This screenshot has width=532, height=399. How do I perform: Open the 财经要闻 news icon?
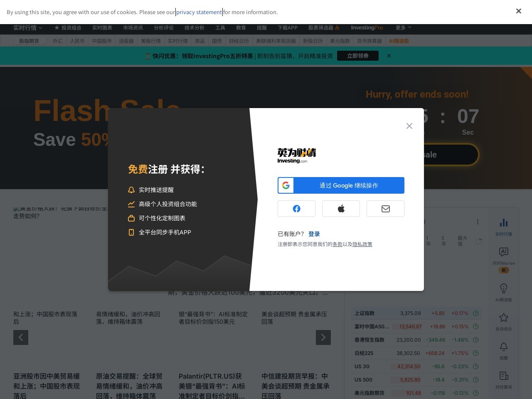coord(503,376)
